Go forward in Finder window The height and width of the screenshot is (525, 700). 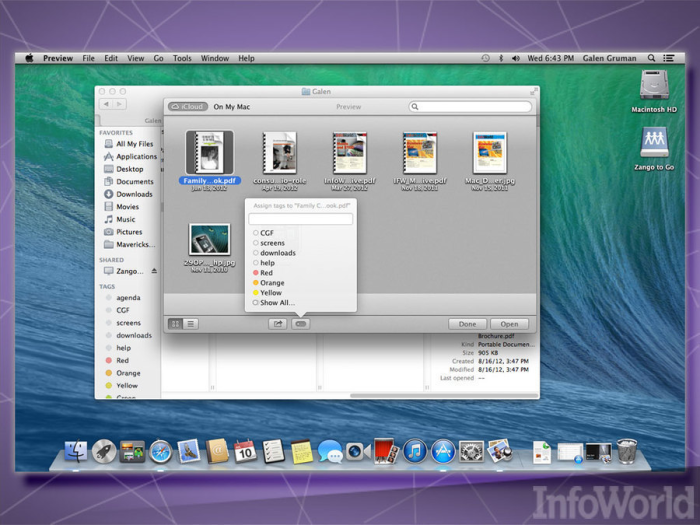point(119,104)
